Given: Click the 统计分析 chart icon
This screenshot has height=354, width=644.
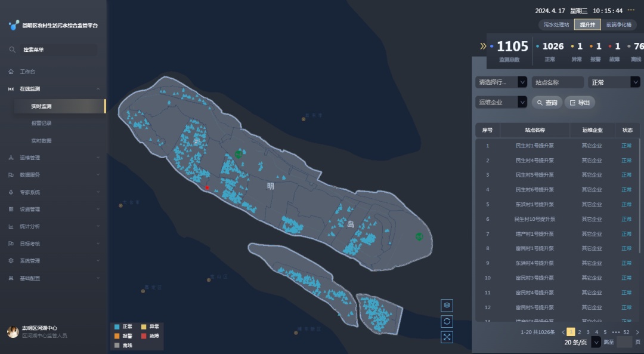Looking at the screenshot, I should pos(11,226).
